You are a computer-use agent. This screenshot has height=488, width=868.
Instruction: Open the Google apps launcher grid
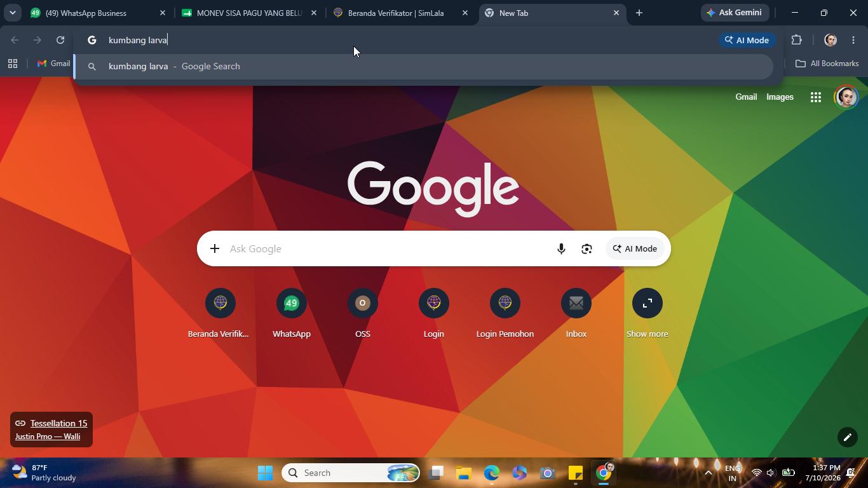tap(816, 97)
